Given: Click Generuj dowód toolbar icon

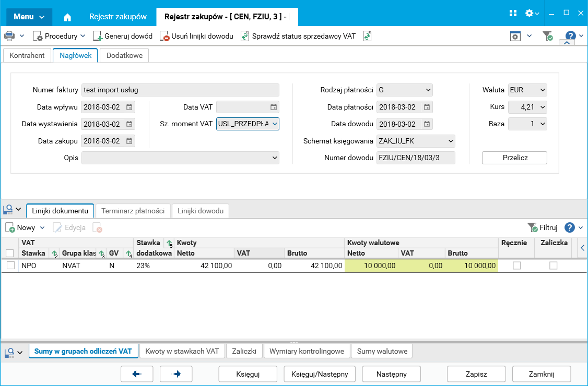Looking at the screenshot, I should click(98, 37).
